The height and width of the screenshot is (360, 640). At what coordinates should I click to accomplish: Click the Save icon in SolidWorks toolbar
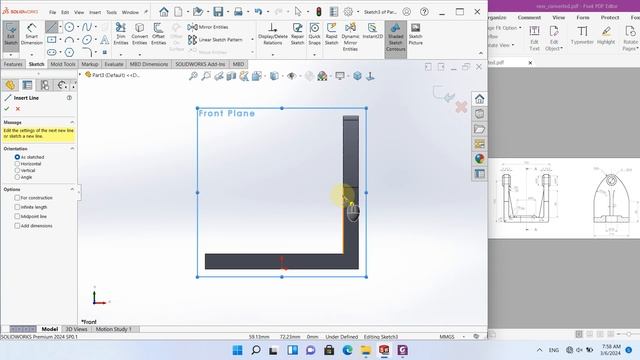pyautogui.click(x=218, y=12)
